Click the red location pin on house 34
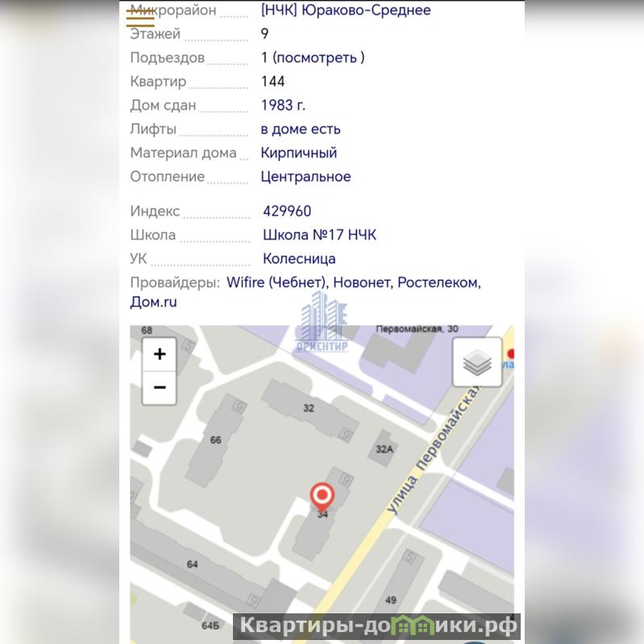 click(322, 497)
